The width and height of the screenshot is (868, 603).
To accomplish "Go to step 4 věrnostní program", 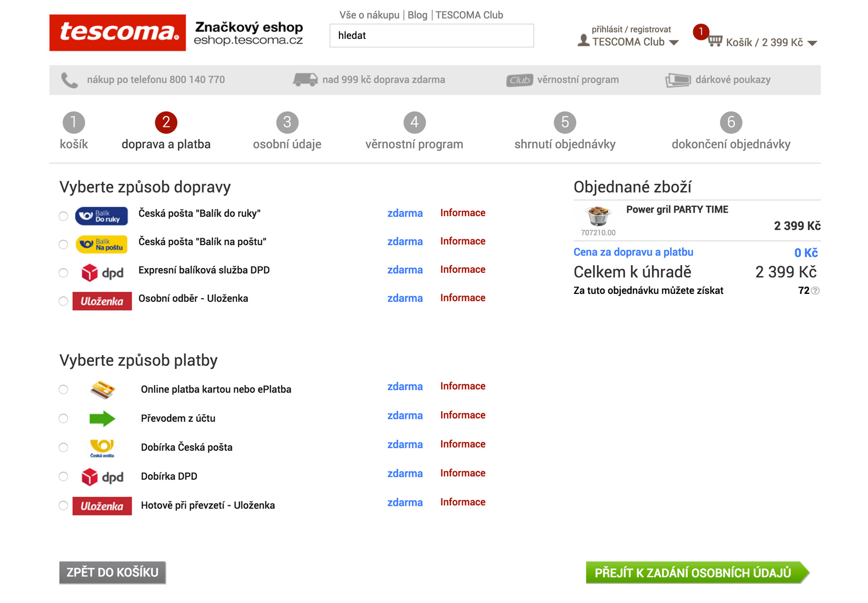I will [x=414, y=131].
